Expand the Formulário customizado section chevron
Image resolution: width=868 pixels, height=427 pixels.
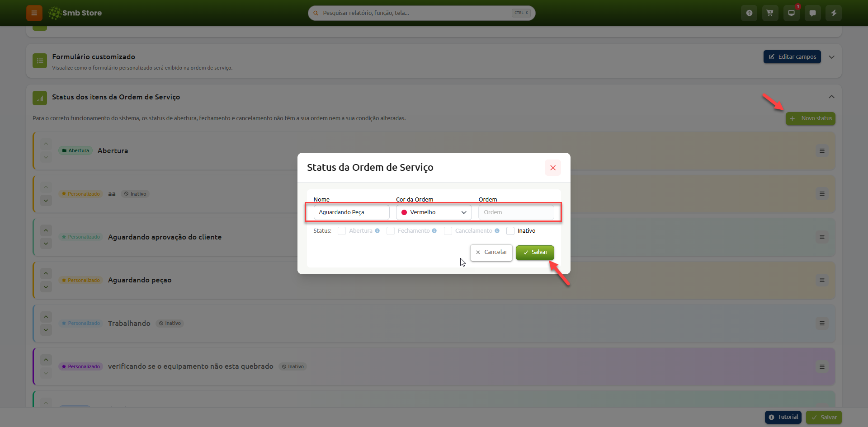click(831, 57)
